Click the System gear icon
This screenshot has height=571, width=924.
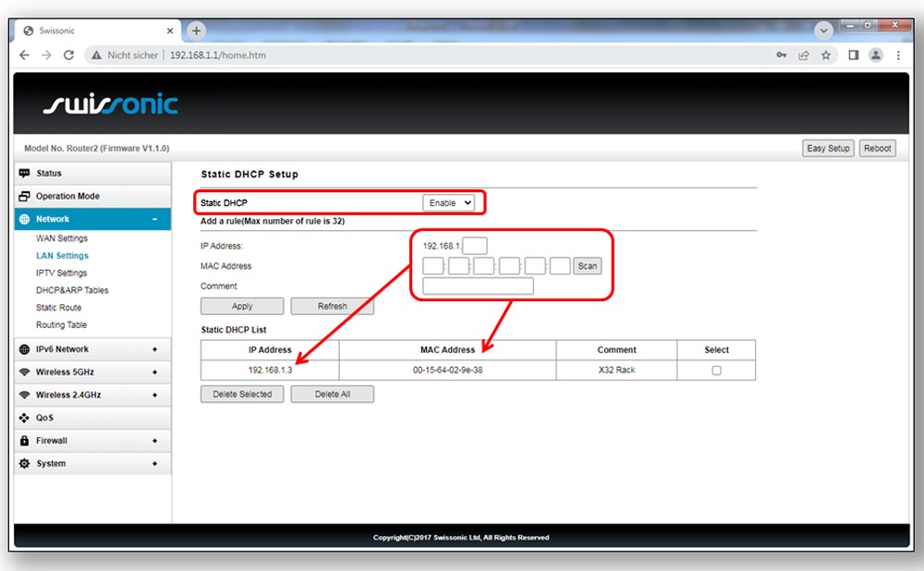click(x=25, y=464)
